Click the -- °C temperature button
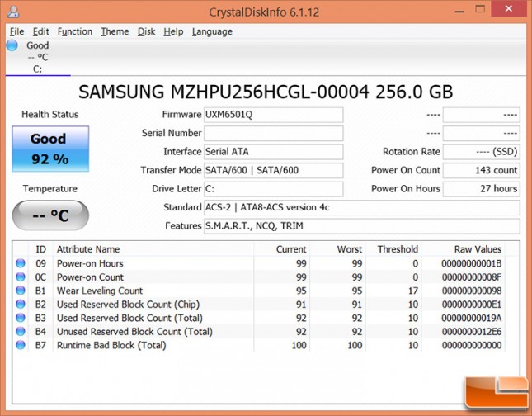This screenshot has height=416, width=532. pyautogui.click(x=50, y=215)
